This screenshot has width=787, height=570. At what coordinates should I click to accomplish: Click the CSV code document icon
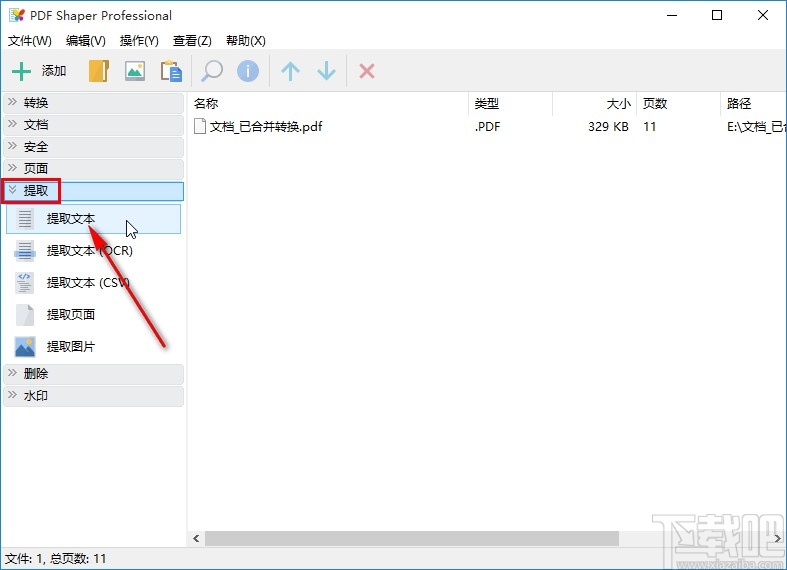tap(25, 283)
